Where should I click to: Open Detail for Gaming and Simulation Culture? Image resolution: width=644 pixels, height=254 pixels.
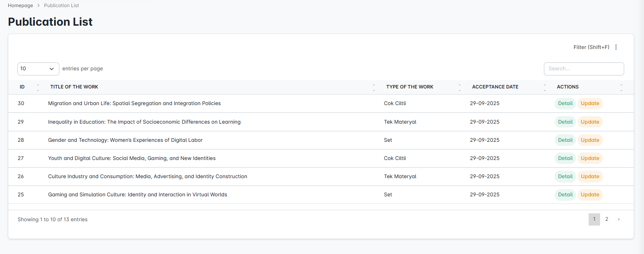(x=565, y=195)
